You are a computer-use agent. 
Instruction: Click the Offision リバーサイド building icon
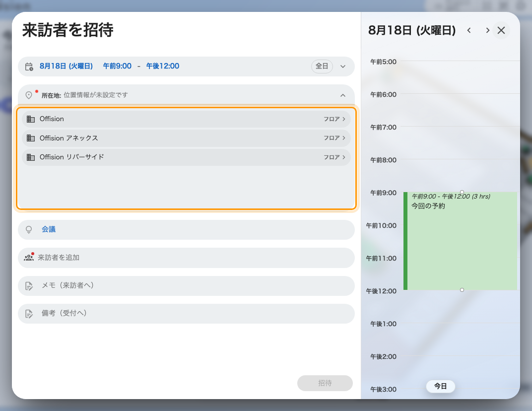(x=31, y=157)
